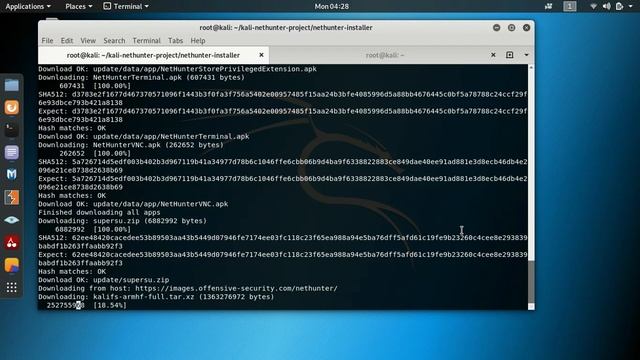Click 'Download OK: update/supersu.zip' line
This screenshot has height=360, width=640.
(104, 280)
